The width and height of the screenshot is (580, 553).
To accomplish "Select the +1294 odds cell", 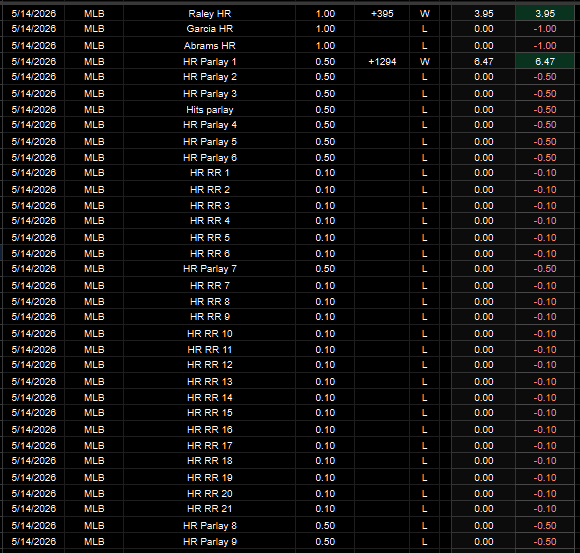I will tap(382, 61).
